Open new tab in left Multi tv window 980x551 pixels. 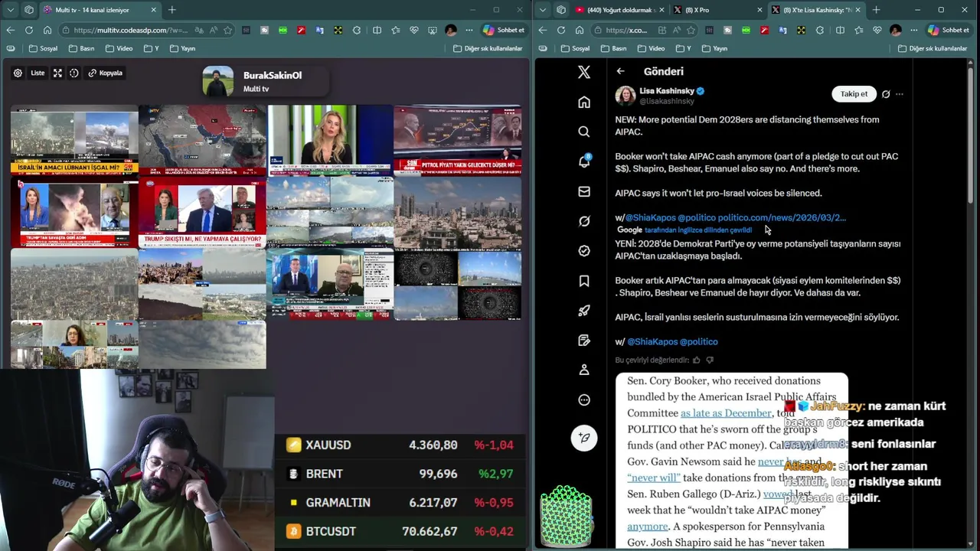coord(171,10)
